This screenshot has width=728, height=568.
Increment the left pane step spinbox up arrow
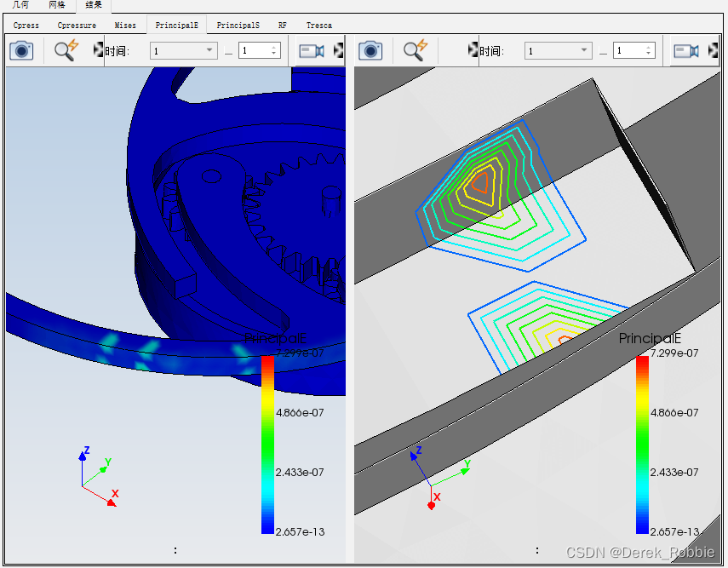click(x=274, y=47)
